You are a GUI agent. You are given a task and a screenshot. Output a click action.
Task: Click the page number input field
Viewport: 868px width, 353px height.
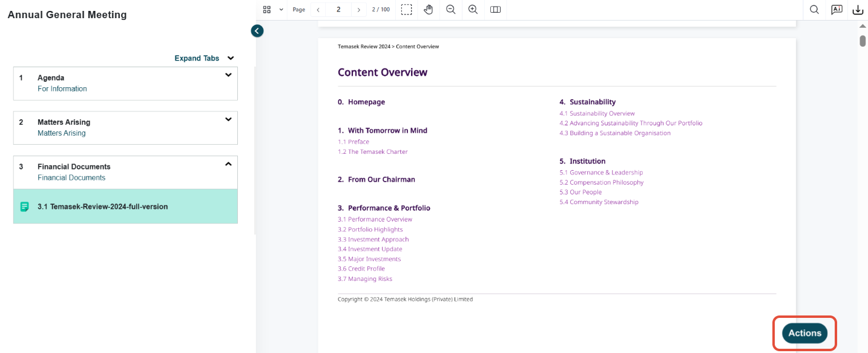[338, 10]
